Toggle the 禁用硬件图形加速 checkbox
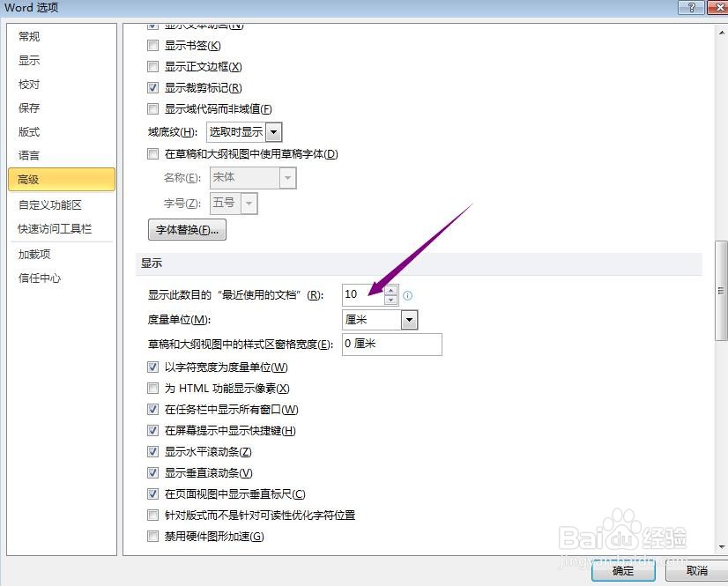 pos(153,536)
